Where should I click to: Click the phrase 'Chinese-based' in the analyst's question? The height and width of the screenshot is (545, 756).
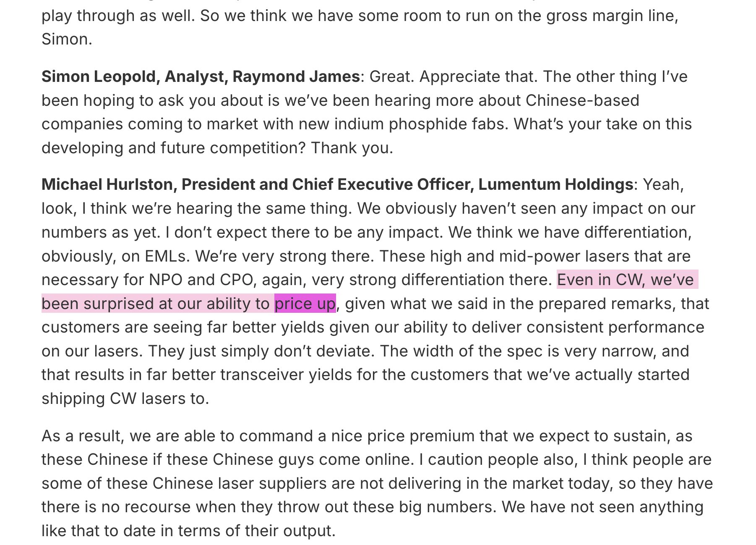click(582, 100)
